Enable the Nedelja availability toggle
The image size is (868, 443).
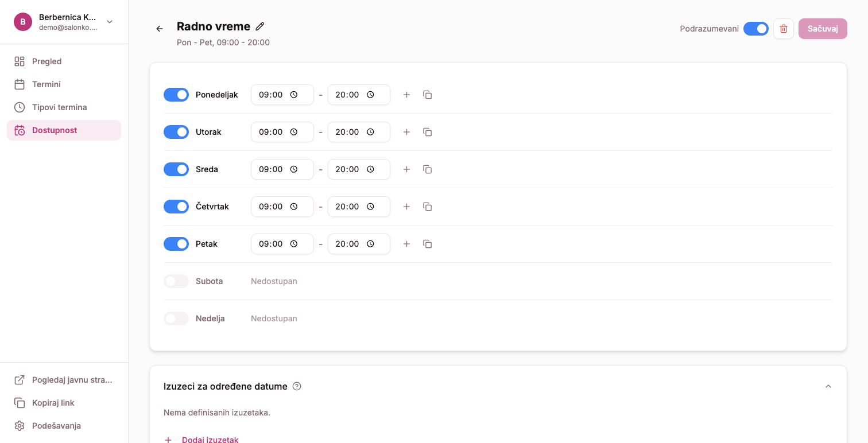click(x=176, y=318)
